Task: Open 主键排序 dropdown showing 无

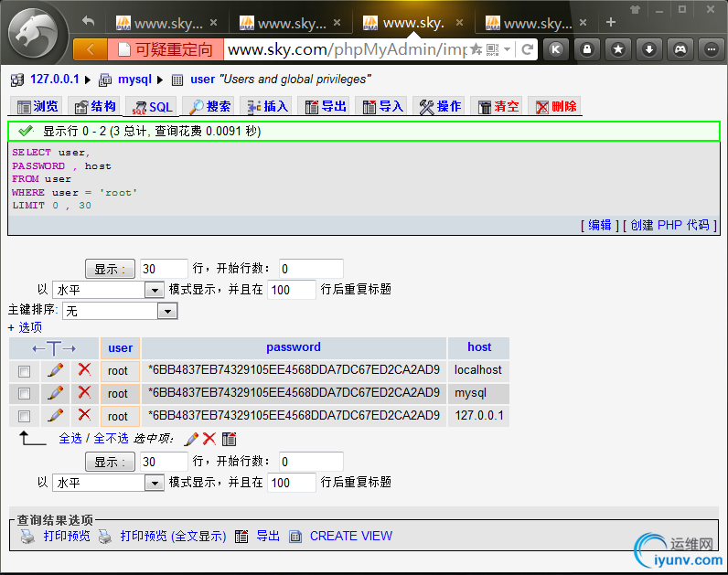Action: pos(120,311)
